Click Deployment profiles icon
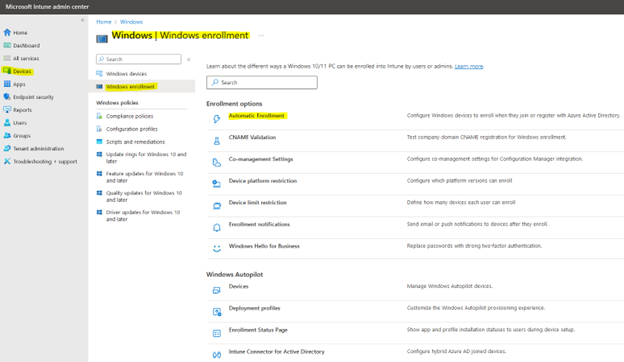Screen dimensions: 624x362 point(216,312)
